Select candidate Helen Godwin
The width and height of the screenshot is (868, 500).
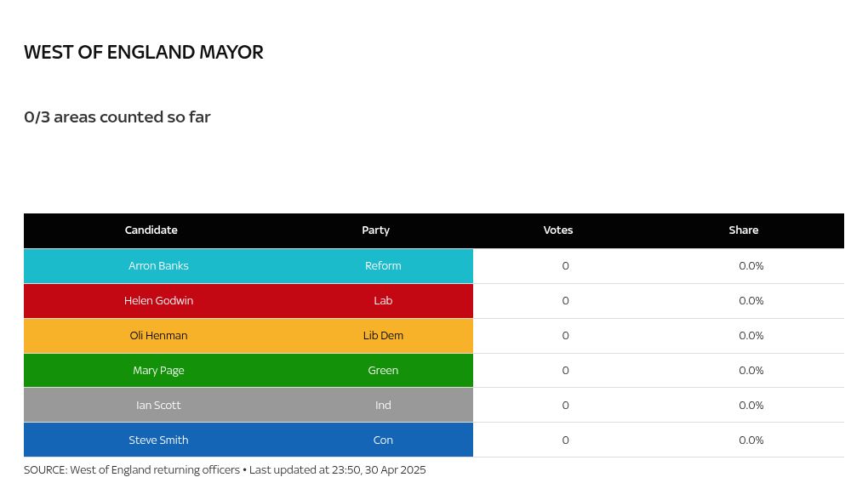(x=158, y=301)
